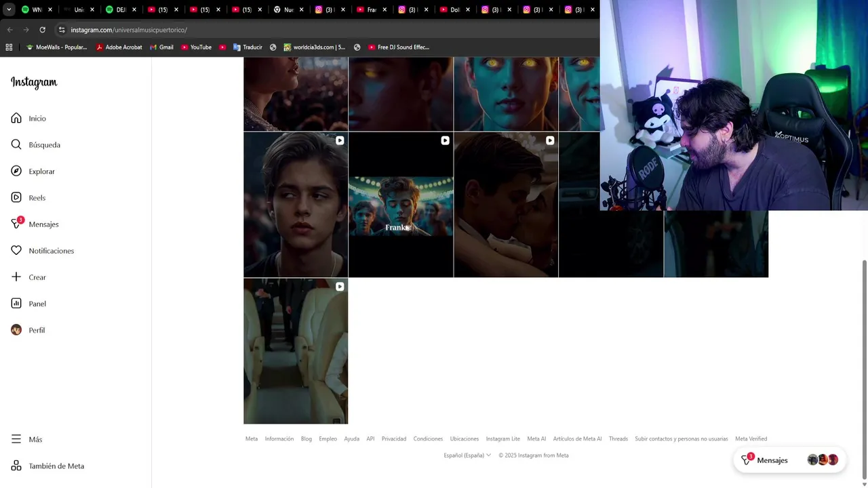Open the Búsqueda magnifier icon
The height and width of the screenshot is (488, 868).
[x=16, y=144]
